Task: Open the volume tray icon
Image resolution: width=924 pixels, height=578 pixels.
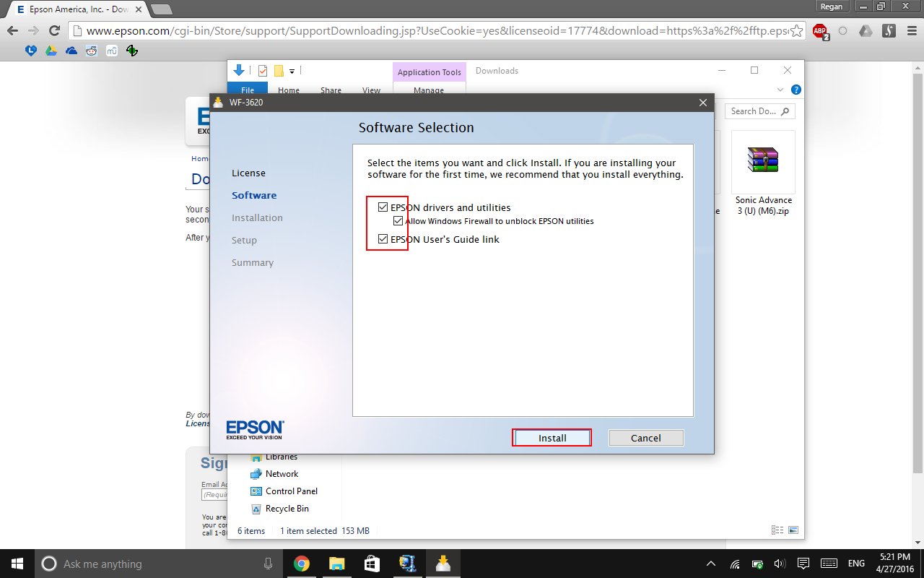Action: click(x=780, y=564)
